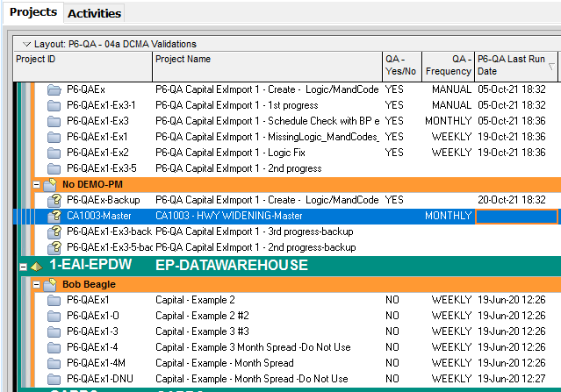Viewport: 561px width, 392px height.
Task: Click project name 'CA1003 - HWY WIDENING-Master'
Action: [x=229, y=216]
